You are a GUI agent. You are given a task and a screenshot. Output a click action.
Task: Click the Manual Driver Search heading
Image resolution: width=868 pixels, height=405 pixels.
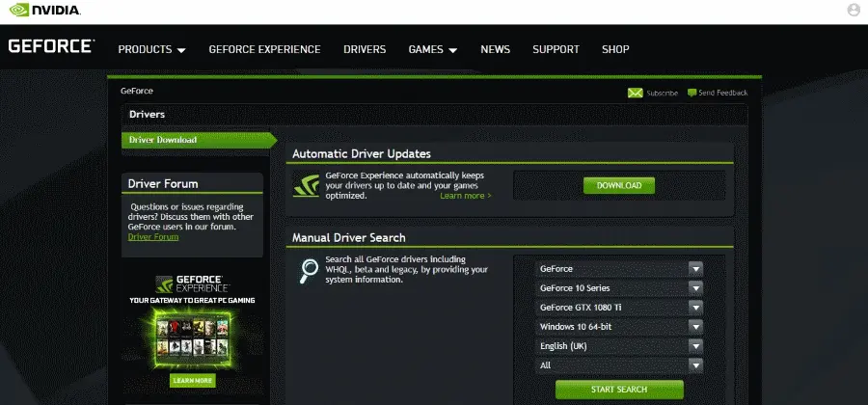(349, 238)
